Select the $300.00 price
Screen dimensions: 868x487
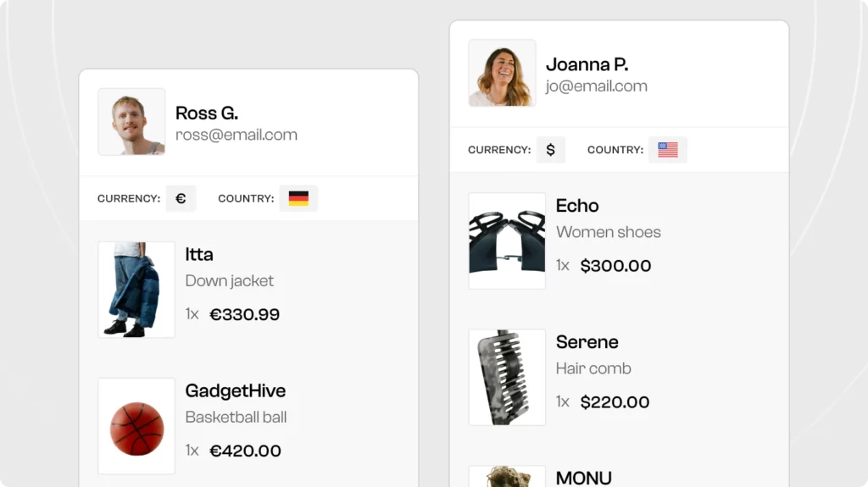pos(615,266)
